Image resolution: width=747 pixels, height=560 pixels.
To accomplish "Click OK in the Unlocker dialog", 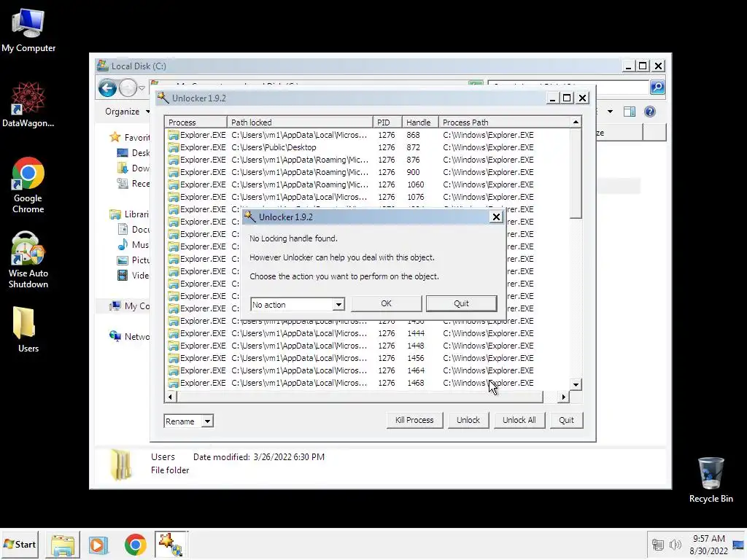I will (387, 303).
